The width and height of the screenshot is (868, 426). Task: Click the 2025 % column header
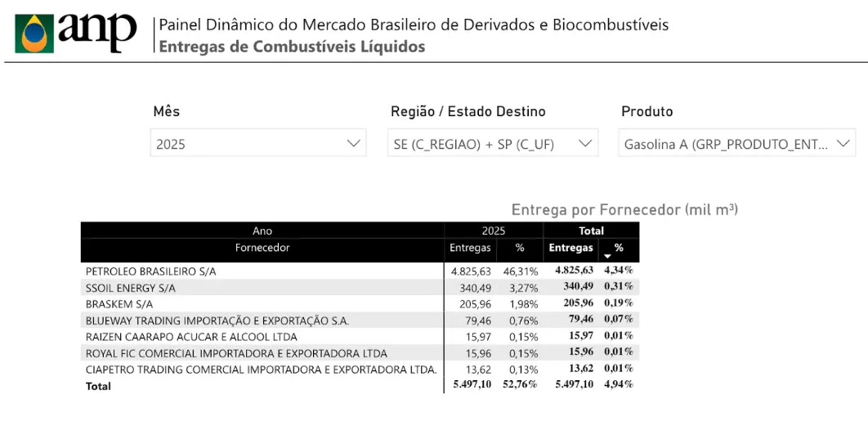(520, 248)
